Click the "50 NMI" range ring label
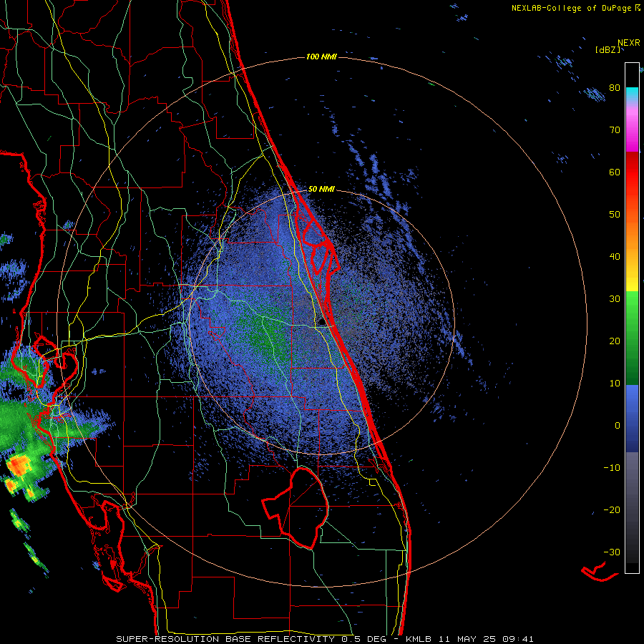Screen dimensions: 644x644 point(321,190)
